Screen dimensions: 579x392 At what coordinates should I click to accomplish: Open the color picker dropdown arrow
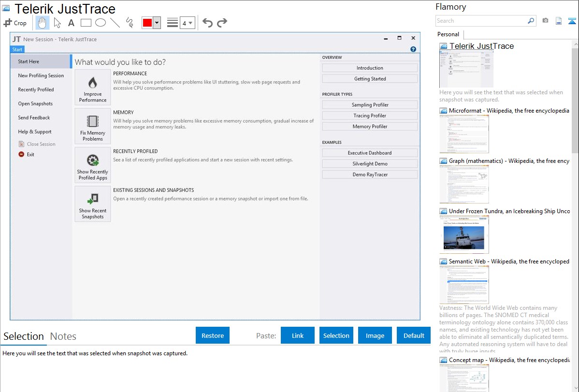pyautogui.click(x=157, y=23)
